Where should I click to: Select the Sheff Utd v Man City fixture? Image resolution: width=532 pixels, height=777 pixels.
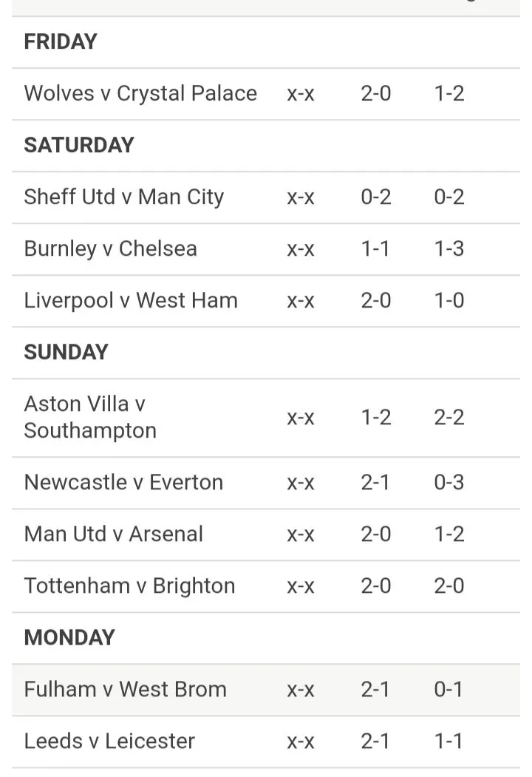(x=123, y=197)
